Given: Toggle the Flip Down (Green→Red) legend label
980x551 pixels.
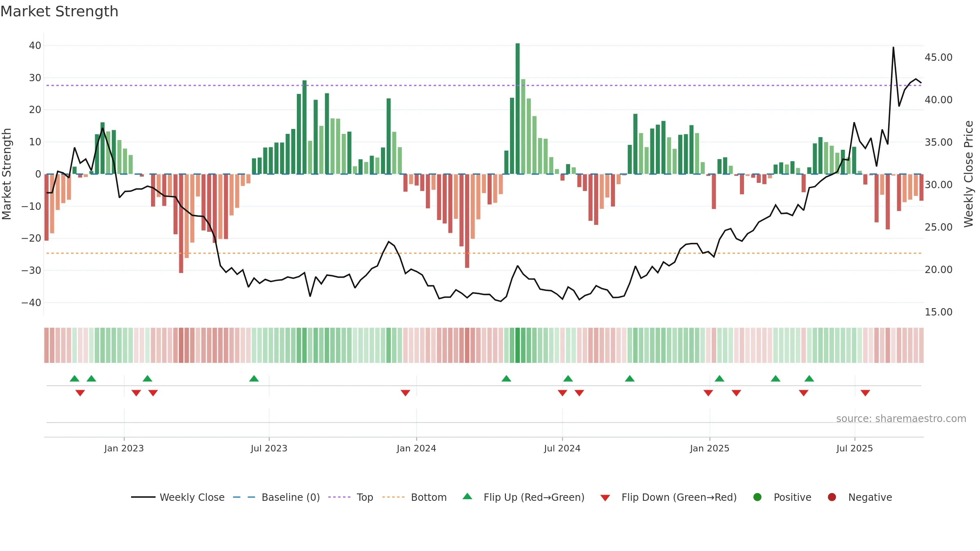Looking at the screenshot, I should 679,497.
